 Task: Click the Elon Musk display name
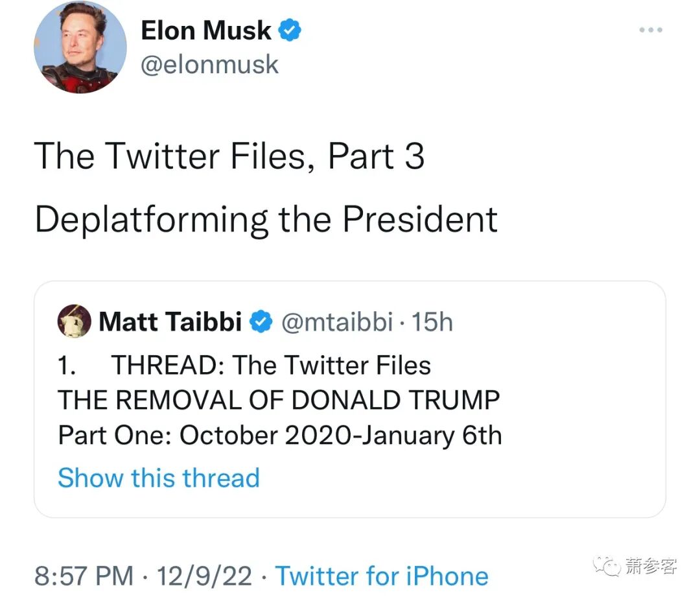point(205,30)
